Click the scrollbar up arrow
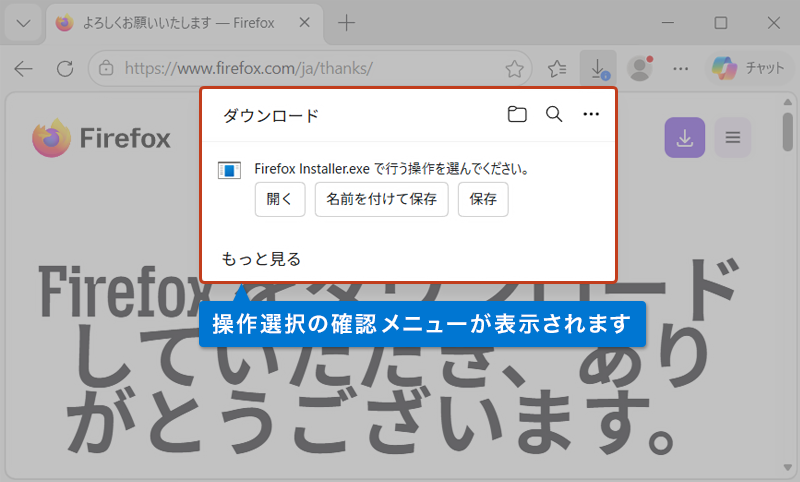 (788, 103)
